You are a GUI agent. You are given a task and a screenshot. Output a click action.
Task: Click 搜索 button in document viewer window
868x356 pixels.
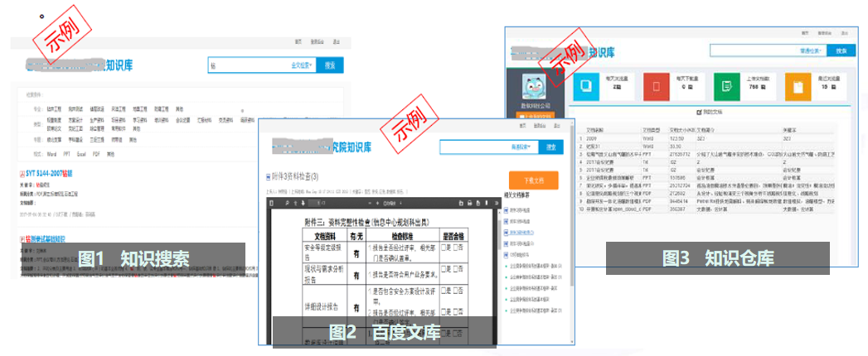[x=550, y=147]
